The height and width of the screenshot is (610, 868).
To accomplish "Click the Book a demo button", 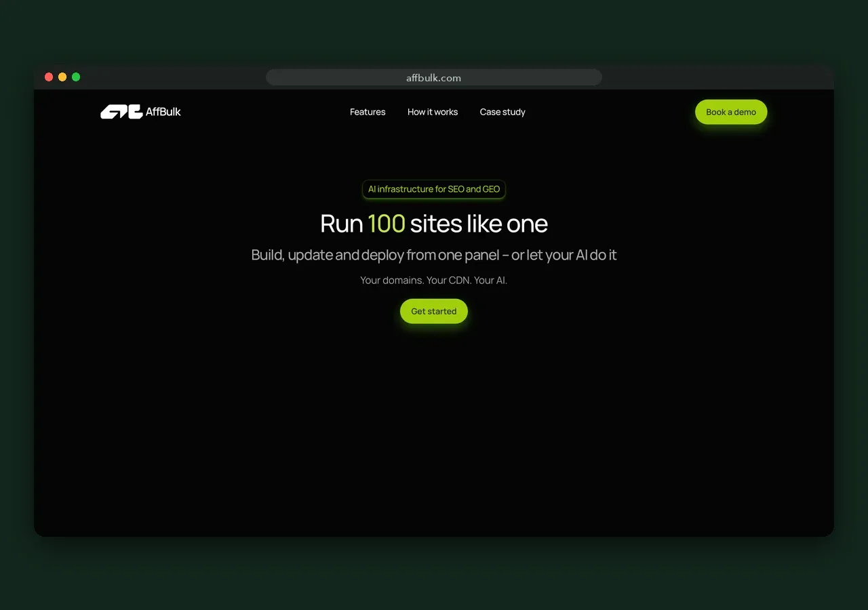I will point(731,112).
